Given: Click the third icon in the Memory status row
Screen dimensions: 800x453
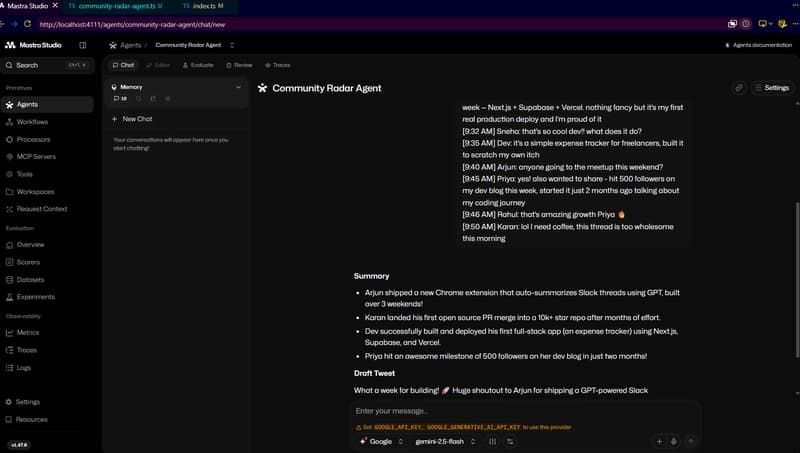Looking at the screenshot, I should click(153, 98).
